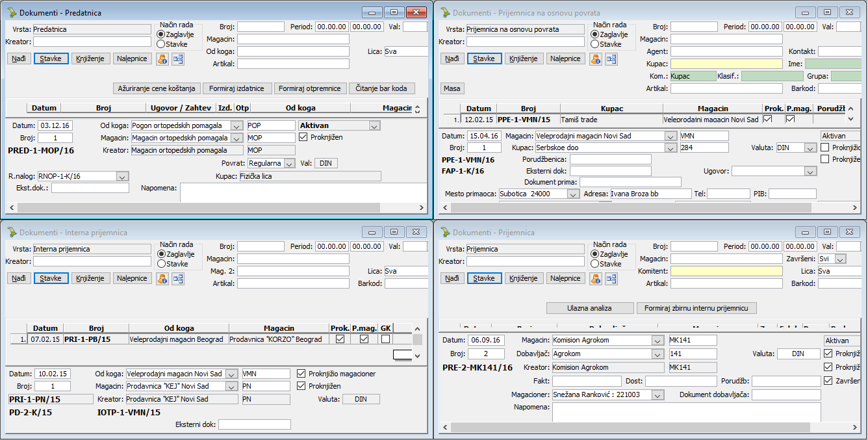Select Stavke radio in Interna prijemnica window
868x440 pixels.
(160, 264)
